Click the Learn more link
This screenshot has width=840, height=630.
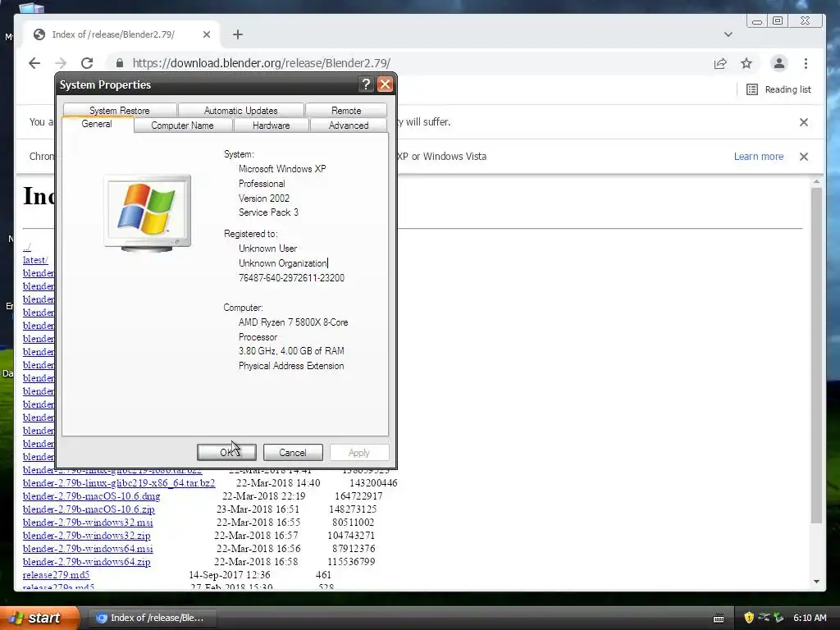pos(759,157)
